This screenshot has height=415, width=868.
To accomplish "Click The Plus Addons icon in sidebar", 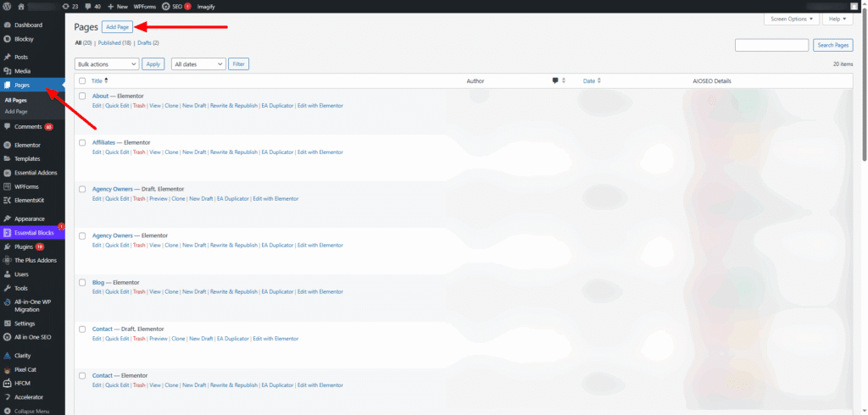I will (7, 260).
